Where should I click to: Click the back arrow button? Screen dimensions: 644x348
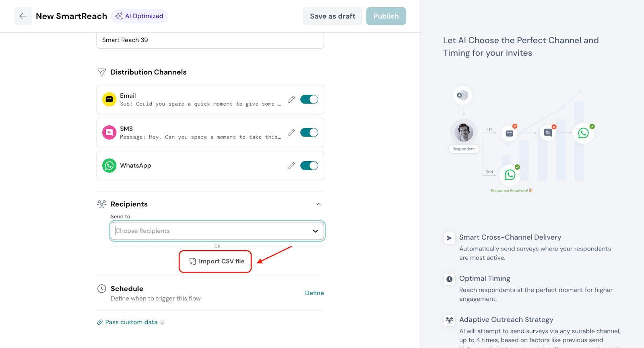[x=23, y=16]
